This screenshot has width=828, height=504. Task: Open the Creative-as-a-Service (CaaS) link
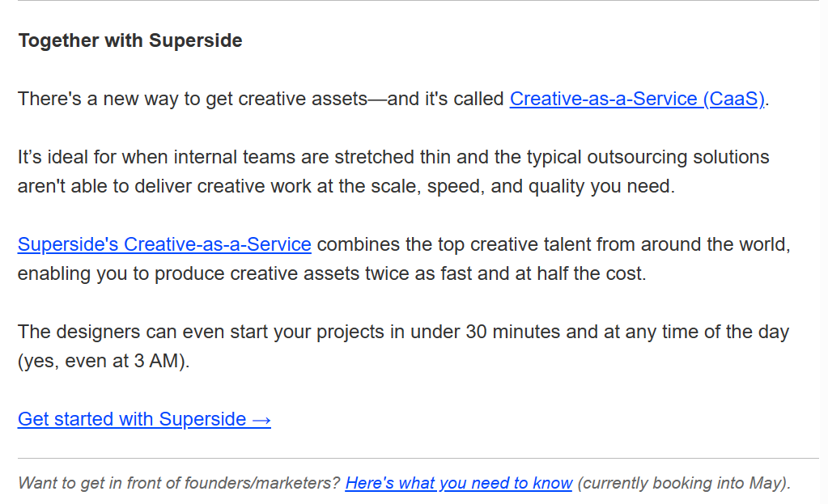pyautogui.click(x=636, y=99)
